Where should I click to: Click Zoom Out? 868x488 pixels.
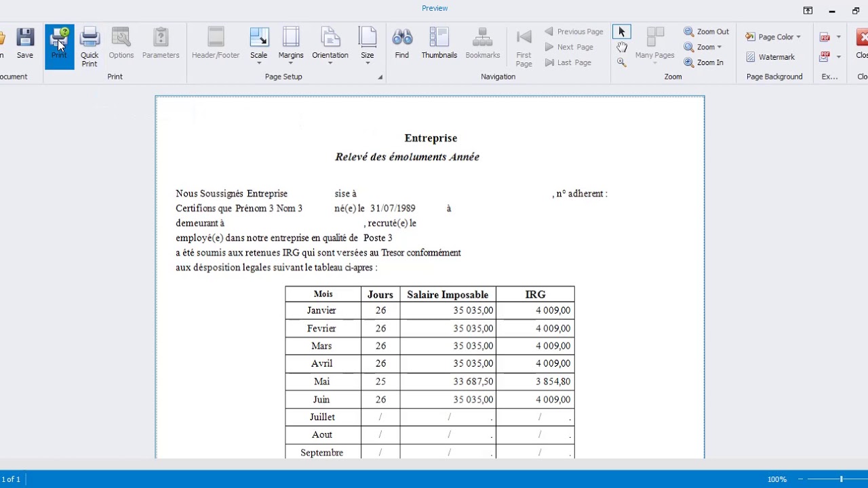coord(706,32)
